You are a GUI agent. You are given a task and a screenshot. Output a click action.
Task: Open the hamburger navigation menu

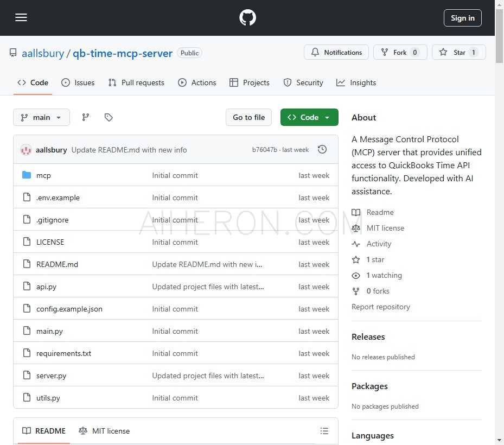pyautogui.click(x=21, y=18)
